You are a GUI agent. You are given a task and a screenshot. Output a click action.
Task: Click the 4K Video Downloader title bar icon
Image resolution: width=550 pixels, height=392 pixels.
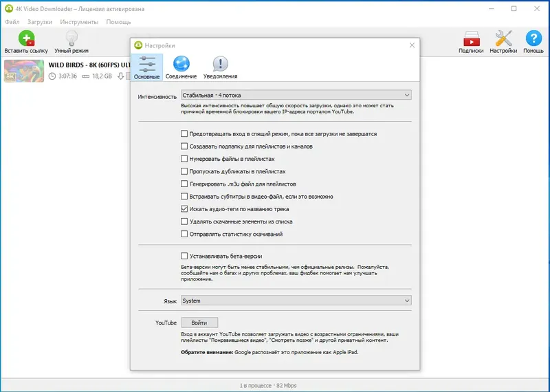9,9
